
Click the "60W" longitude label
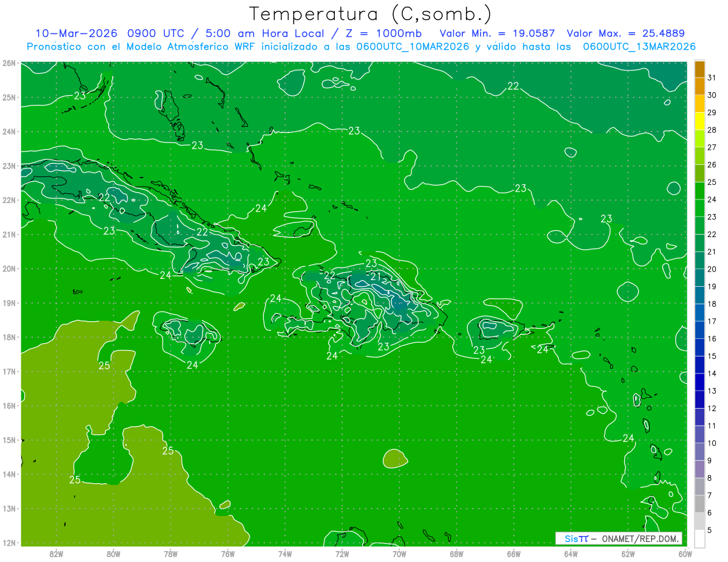686,554
